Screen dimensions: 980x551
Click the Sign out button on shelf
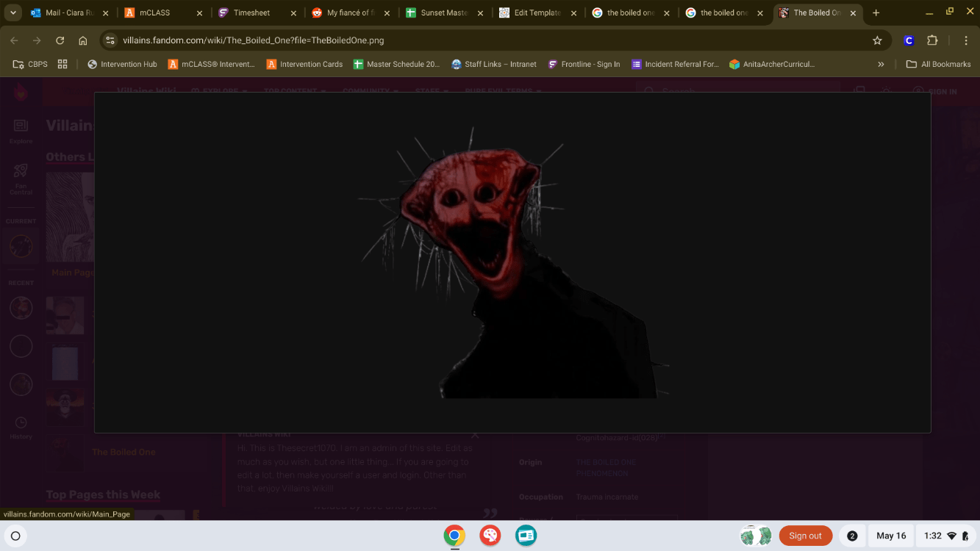tap(806, 536)
